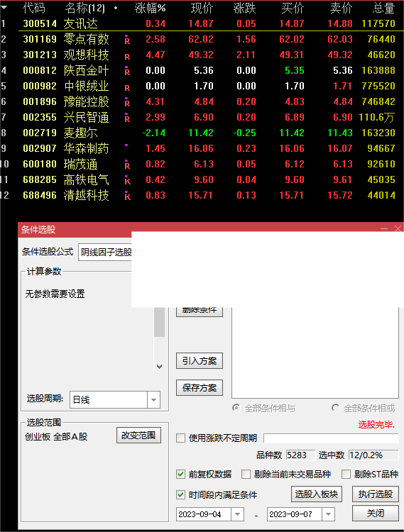Toggle 使用涨跌不定周期 checkbox

(180, 438)
